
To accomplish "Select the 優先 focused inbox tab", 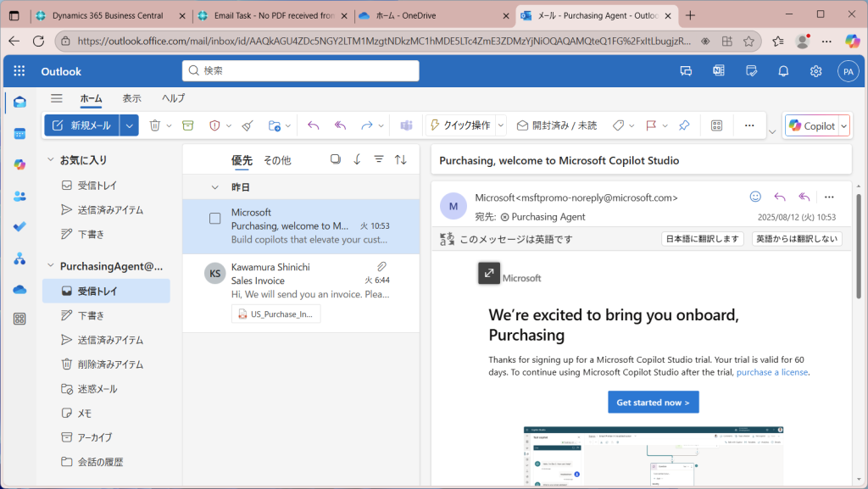I will click(x=242, y=160).
